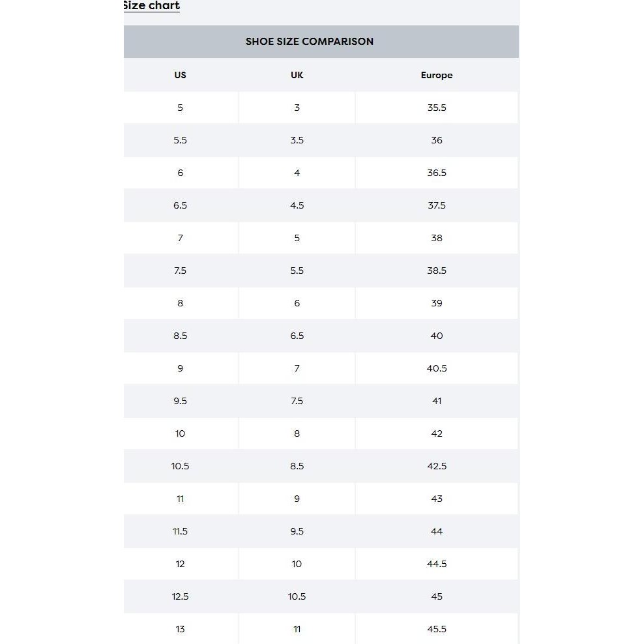This screenshot has width=644, height=644.
Task: Click the "Europe" column header
Action: (x=437, y=75)
